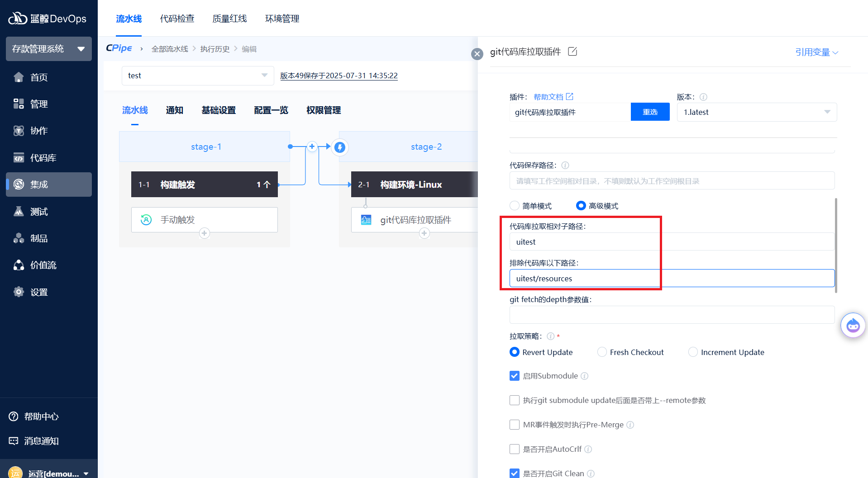Open the 基础设置 pipeline tab

219,110
